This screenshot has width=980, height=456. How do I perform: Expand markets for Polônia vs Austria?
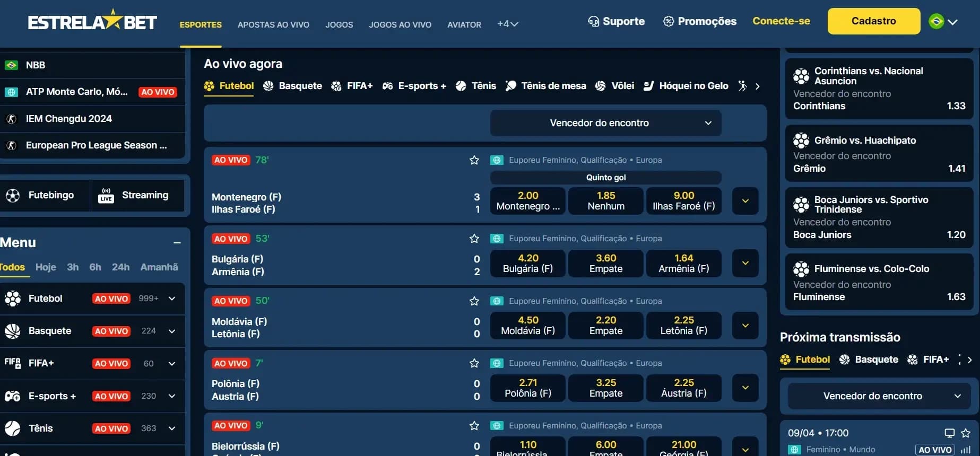click(745, 388)
